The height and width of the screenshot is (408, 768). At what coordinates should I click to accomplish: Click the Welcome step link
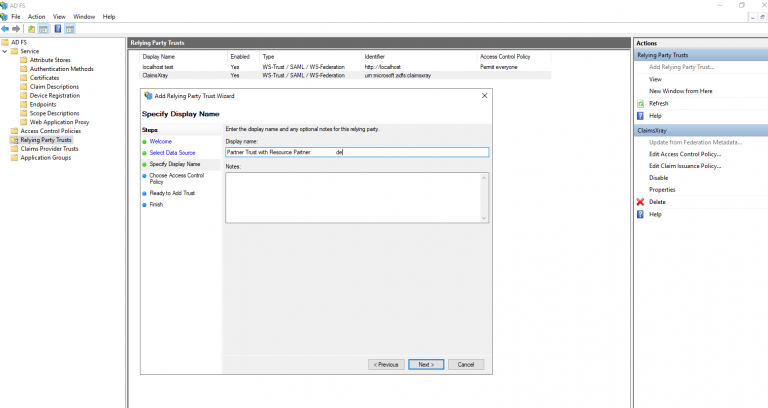(161, 141)
